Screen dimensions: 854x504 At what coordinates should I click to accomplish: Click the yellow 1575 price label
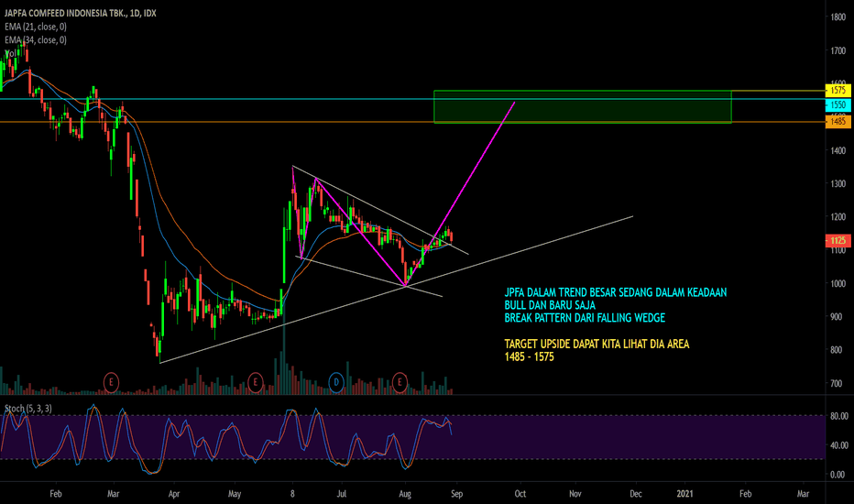coord(838,90)
